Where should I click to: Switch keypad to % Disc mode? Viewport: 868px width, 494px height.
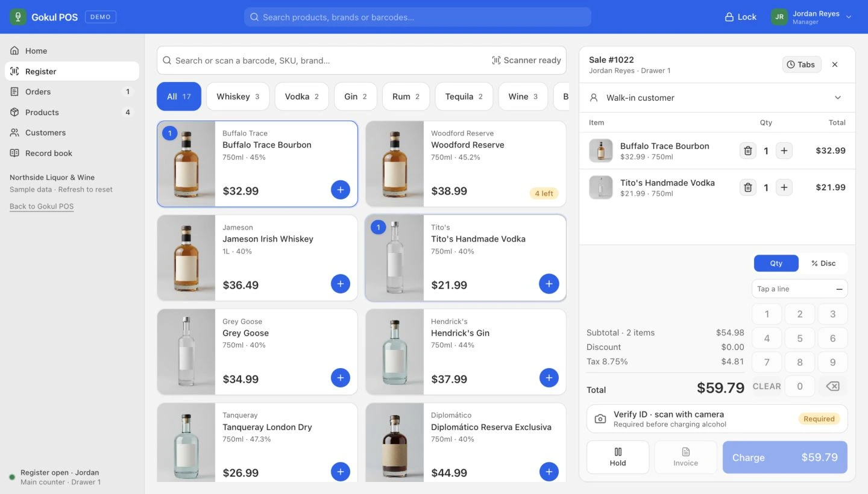click(823, 263)
